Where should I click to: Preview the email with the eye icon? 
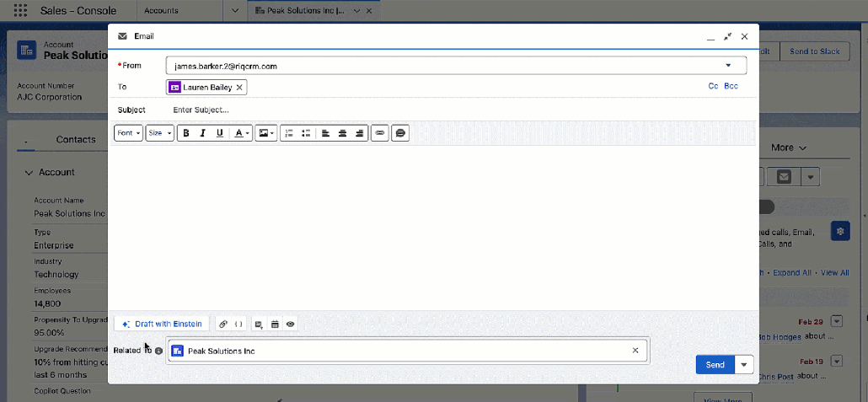pos(290,324)
